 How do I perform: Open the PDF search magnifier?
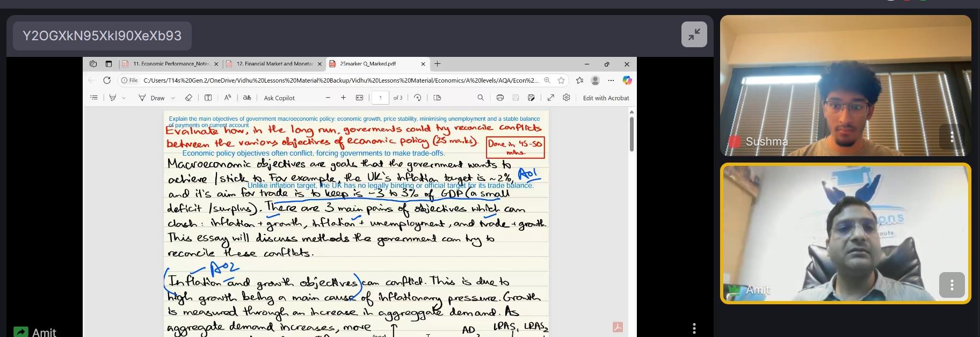481,98
